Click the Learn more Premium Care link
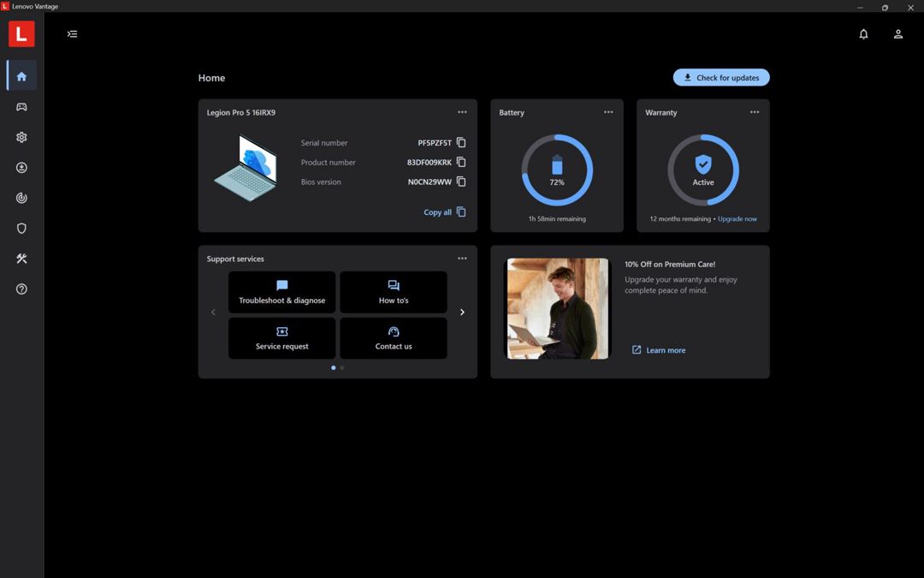 [x=659, y=349]
